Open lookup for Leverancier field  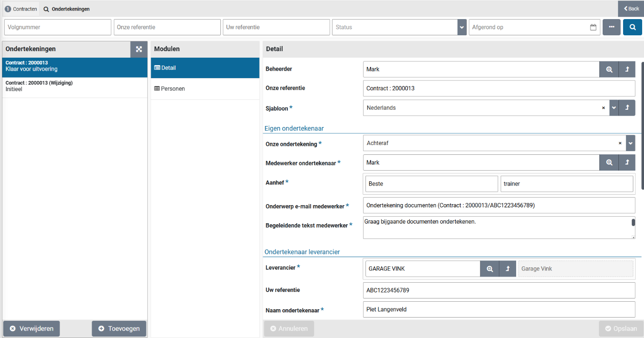(490, 269)
